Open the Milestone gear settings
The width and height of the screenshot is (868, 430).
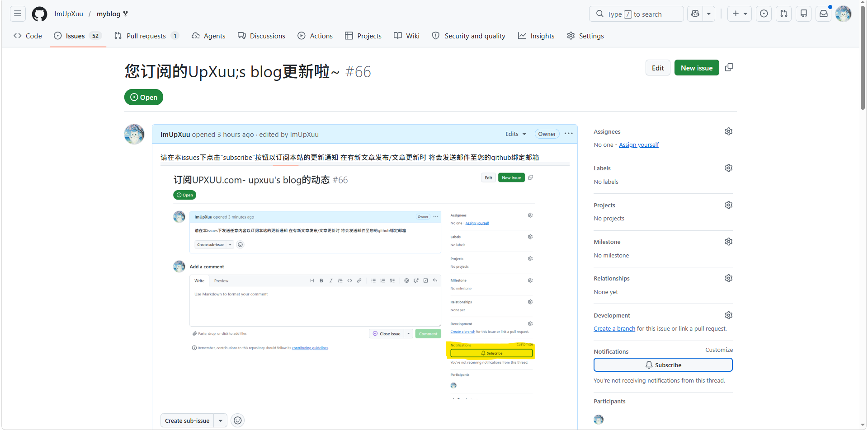(728, 242)
